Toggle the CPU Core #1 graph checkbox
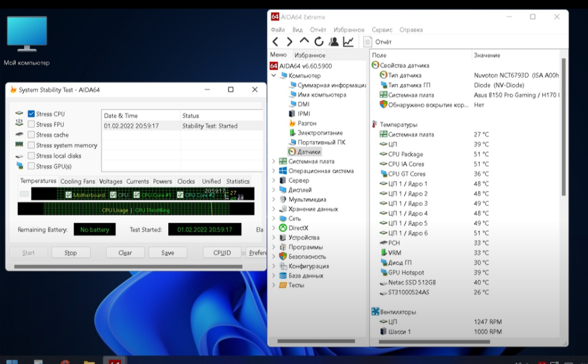This screenshot has height=364, width=588. tap(137, 195)
